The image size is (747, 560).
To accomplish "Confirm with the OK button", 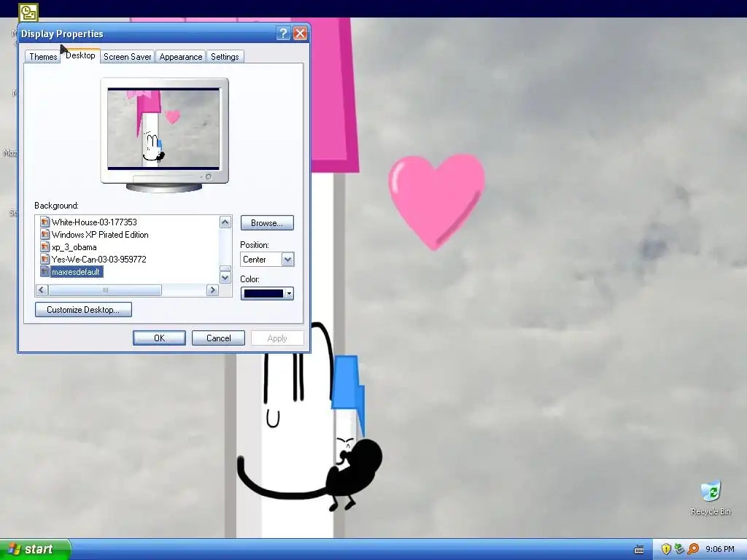I will coord(159,338).
